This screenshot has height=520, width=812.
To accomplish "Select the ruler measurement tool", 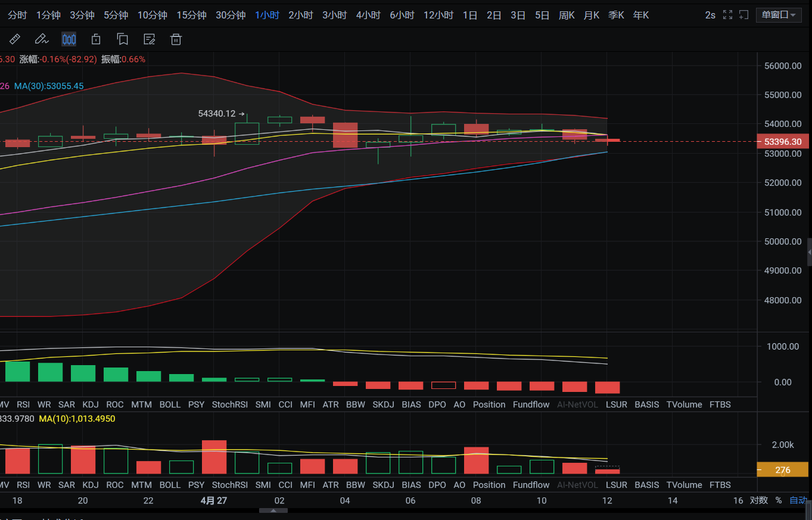I will point(15,40).
